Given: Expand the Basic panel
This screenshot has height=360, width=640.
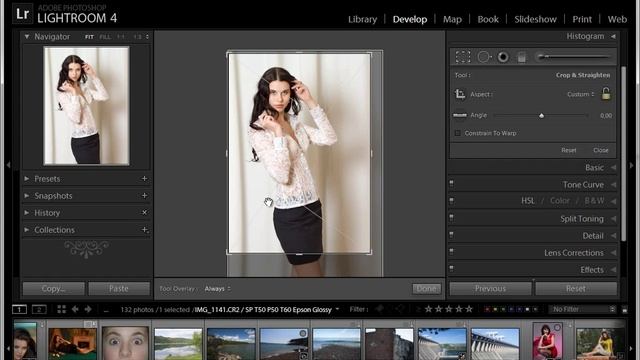Looking at the screenshot, I should [613, 167].
